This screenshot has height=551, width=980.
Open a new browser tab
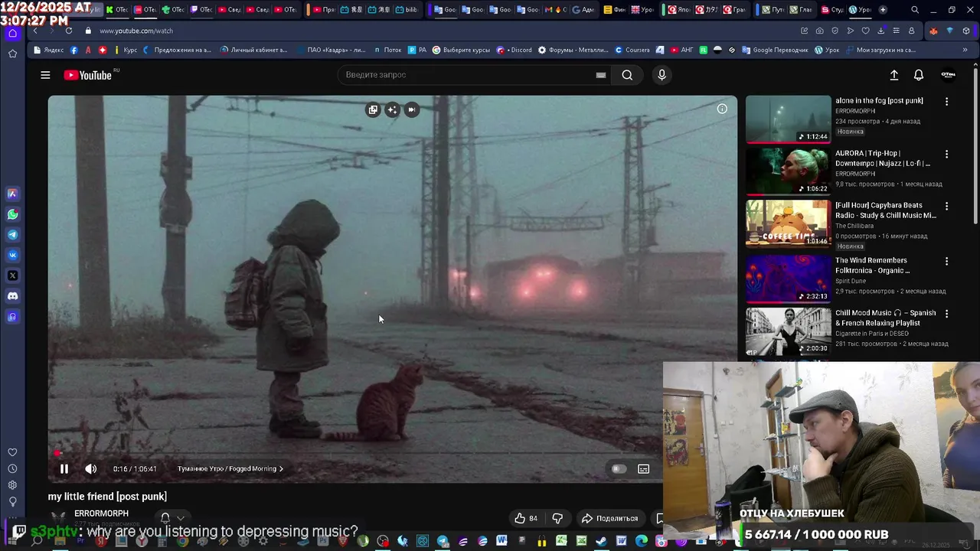[883, 10]
